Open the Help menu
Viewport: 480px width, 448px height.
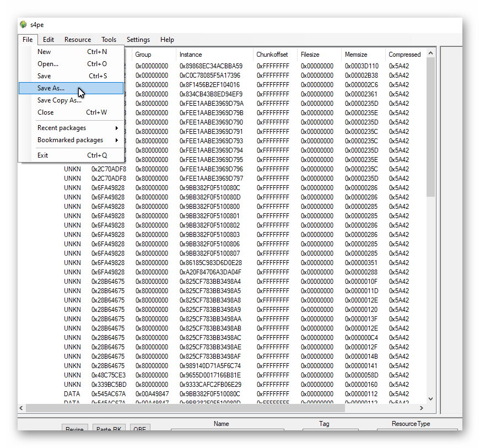tap(167, 40)
